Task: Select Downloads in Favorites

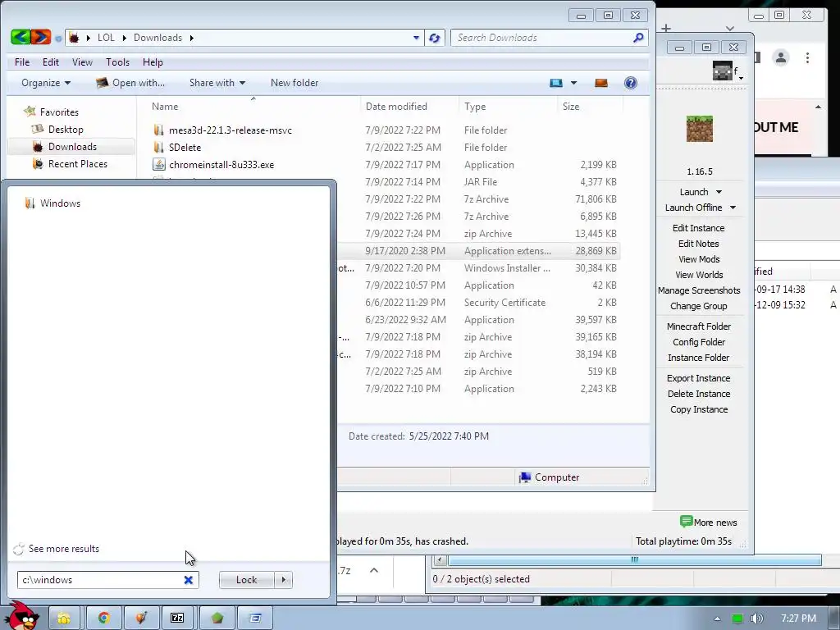Action: [72, 146]
